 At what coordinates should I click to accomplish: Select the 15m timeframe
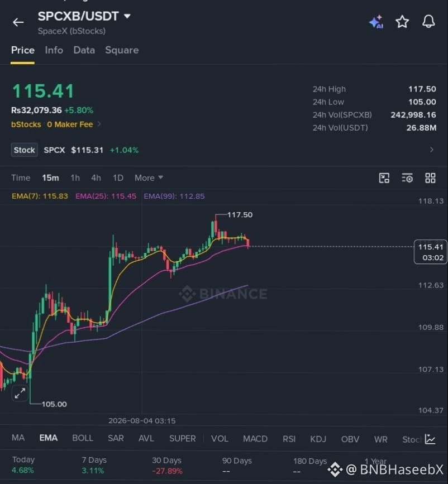[x=50, y=178]
